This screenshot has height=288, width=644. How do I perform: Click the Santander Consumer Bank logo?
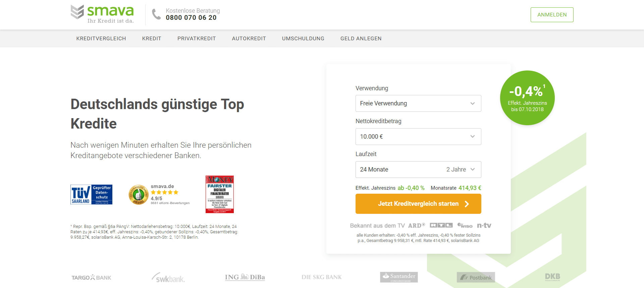(399, 277)
